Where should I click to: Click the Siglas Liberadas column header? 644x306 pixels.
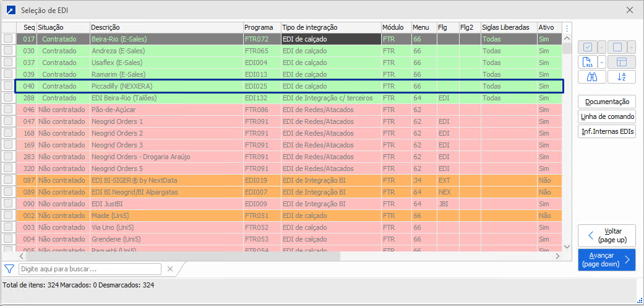pyautogui.click(x=509, y=27)
